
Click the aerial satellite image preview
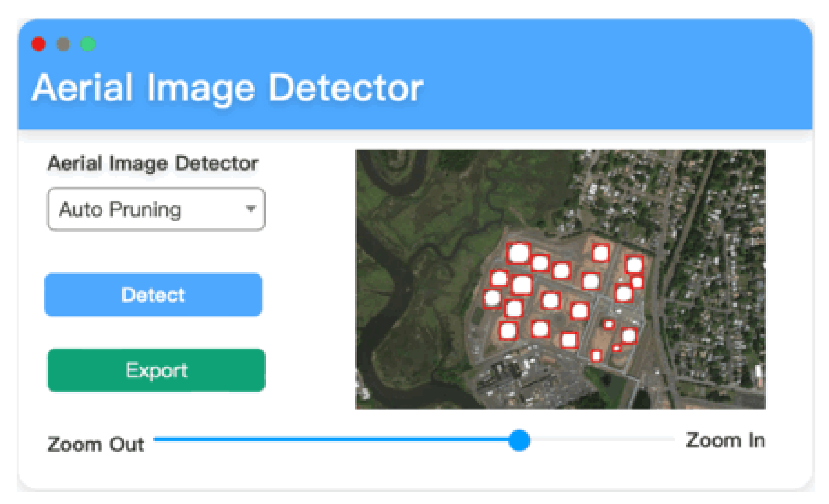coord(560,279)
